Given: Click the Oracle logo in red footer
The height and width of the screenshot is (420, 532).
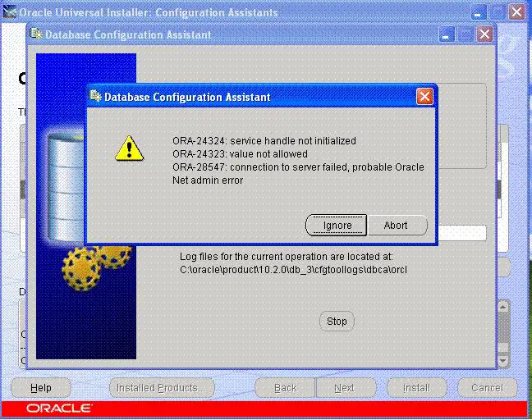Looking at the screenshot, I should [x=59, y=409].
